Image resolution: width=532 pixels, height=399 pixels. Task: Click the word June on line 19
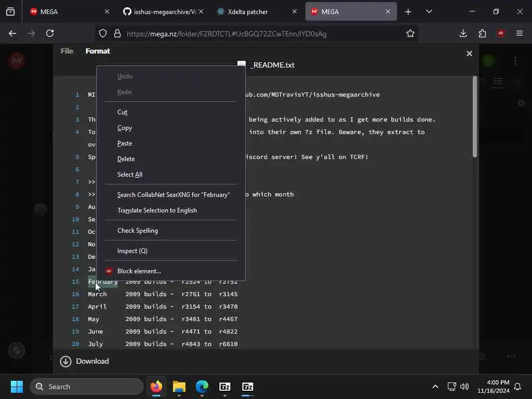(96, 331)
